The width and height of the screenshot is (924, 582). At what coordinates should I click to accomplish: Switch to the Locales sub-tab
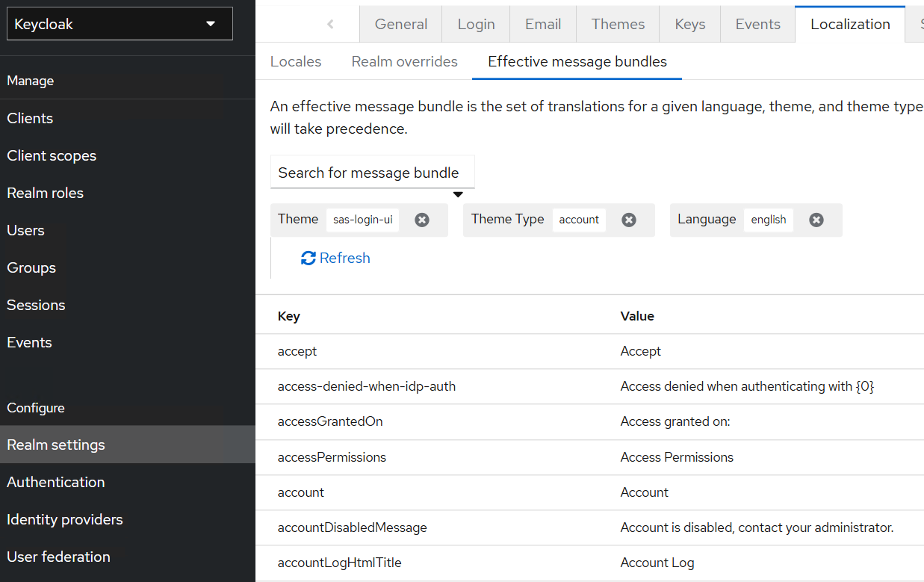(x=296, y=61)
